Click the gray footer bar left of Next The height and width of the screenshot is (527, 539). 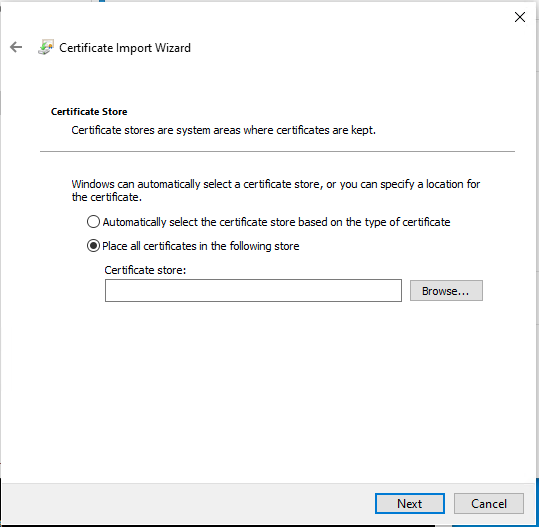[x=187, y=504]
